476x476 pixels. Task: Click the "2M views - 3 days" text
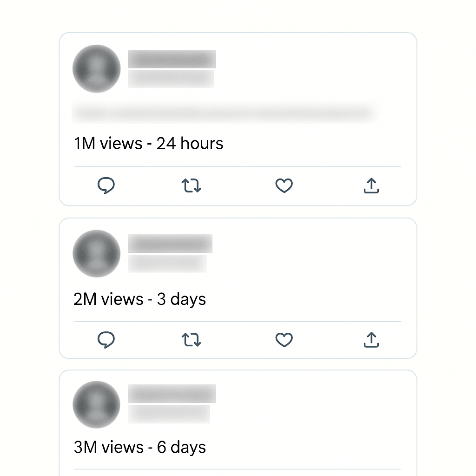(139, 299)
